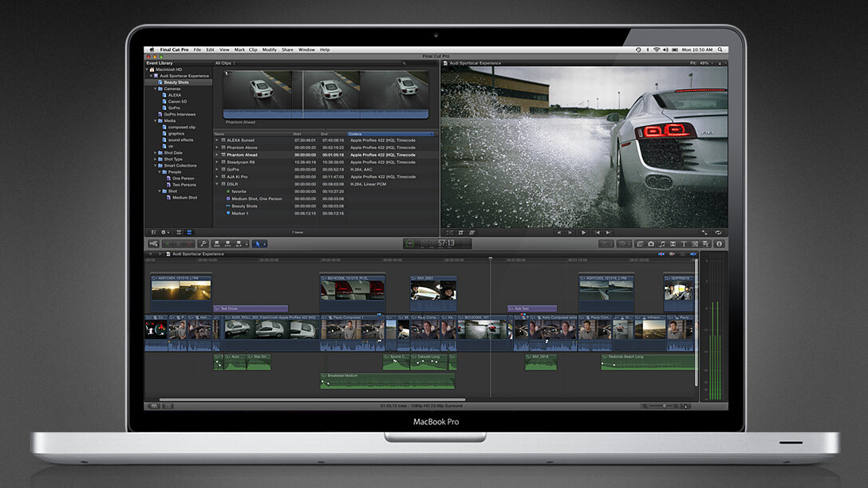Adjust the timeline zoom slider at bottom right
Screen dimensions: 868x488
[664, 406]
